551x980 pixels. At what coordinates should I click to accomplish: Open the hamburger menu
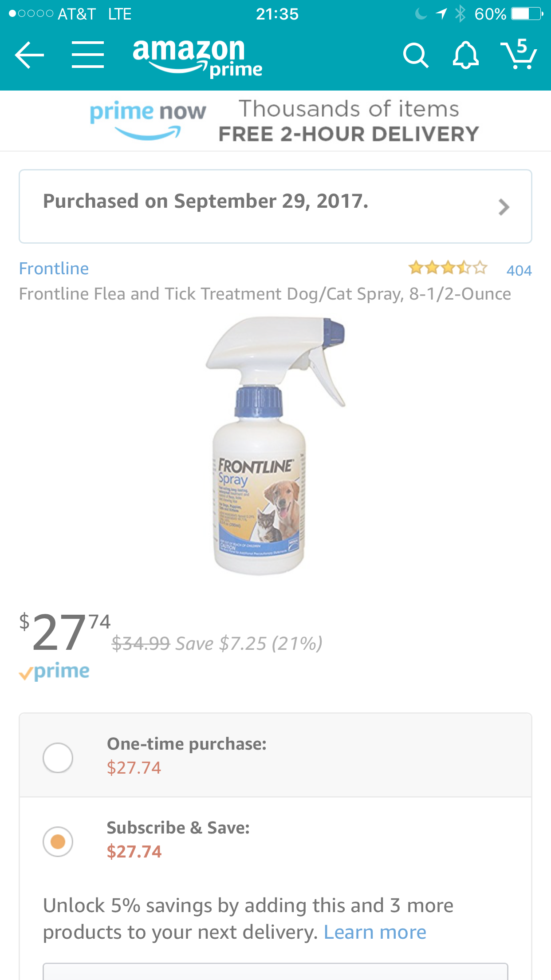coord(88,55)
